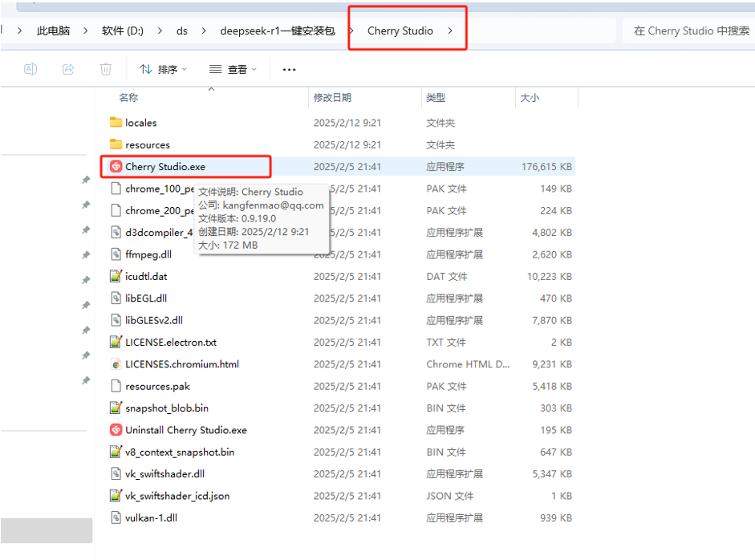Go to deepseek-r1一键安装包 breadcrumb folder

click(x=278, y=30)
